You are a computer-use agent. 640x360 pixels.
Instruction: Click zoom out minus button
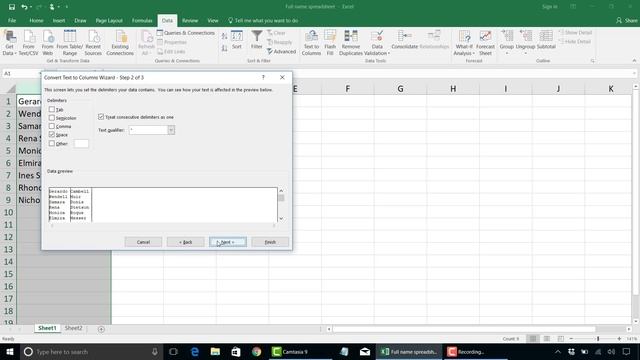tap(571, 339)
